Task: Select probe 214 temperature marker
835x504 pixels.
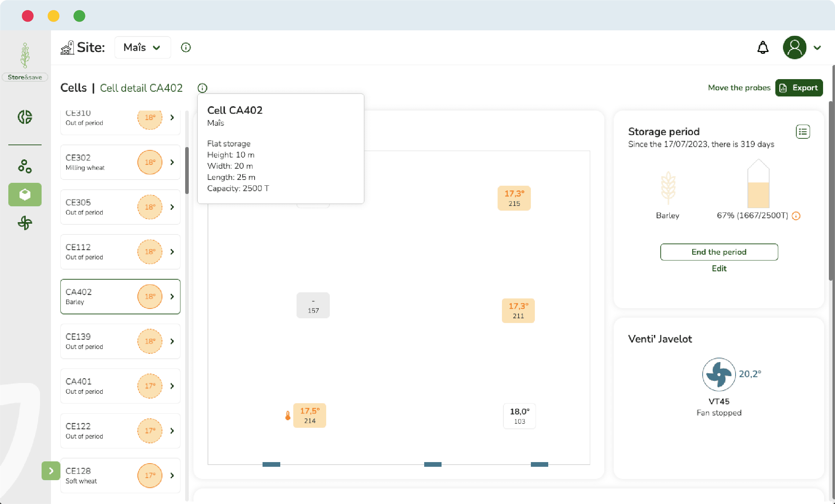Action: [310, 415]
